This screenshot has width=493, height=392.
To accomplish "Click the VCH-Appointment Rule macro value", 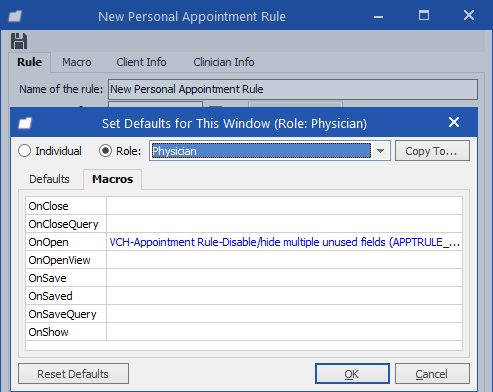I will coord(284,242).
